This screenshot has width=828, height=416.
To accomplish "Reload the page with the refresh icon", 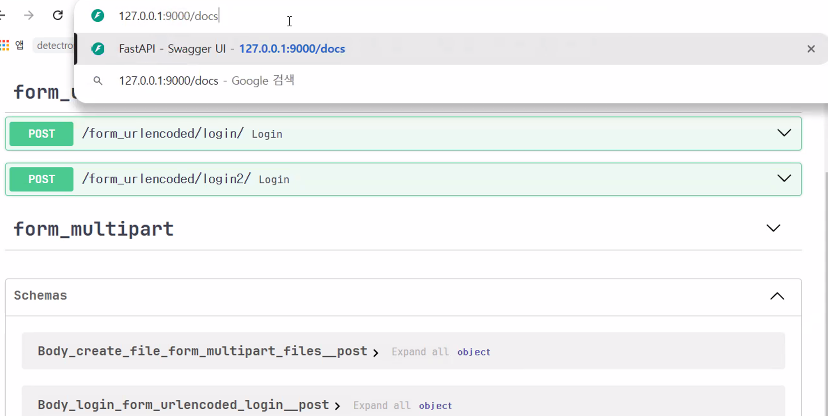I will click(58, 15).
